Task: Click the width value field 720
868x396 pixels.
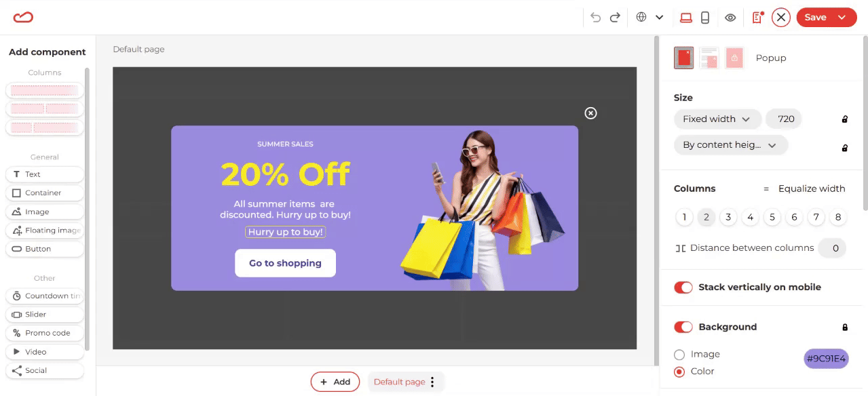Action: click(x=784, y=119)
